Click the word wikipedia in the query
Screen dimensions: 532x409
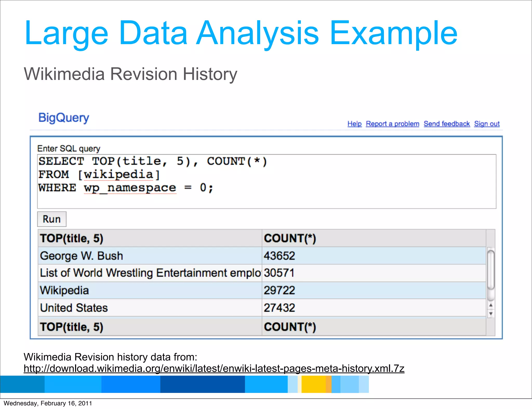pos(118,175)
